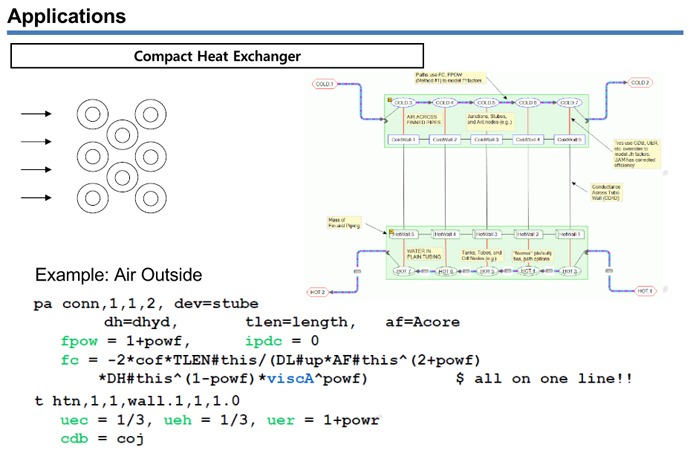Screen dimensions: 690x453
Task: Click the COLD.3 junction node
Action: tap(403, 103)
